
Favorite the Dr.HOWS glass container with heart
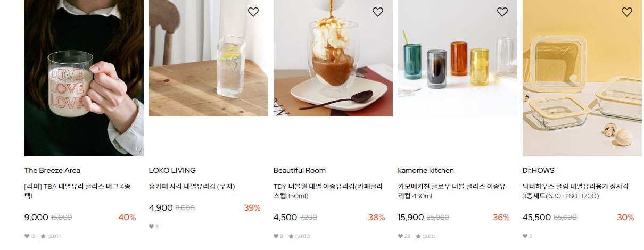tap(627, 12)
